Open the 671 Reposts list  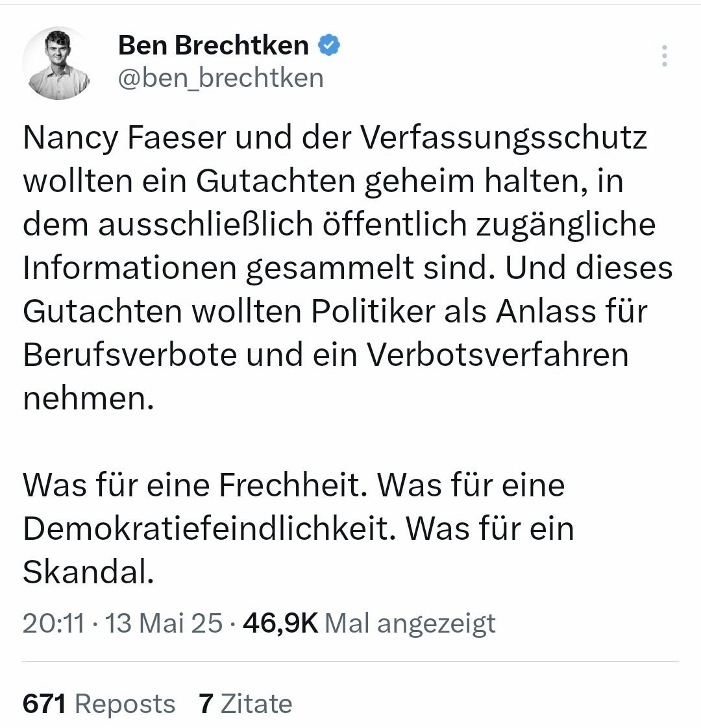(99, 704)
